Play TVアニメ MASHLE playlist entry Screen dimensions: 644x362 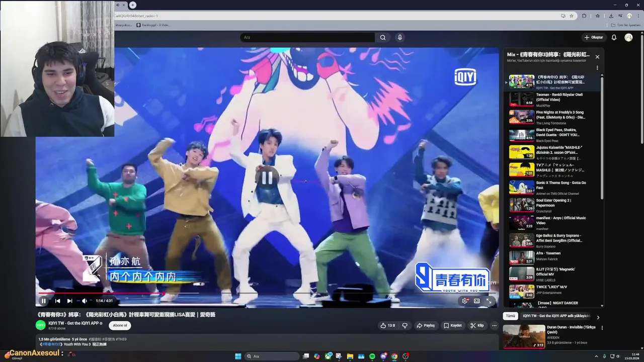(552, 169)
